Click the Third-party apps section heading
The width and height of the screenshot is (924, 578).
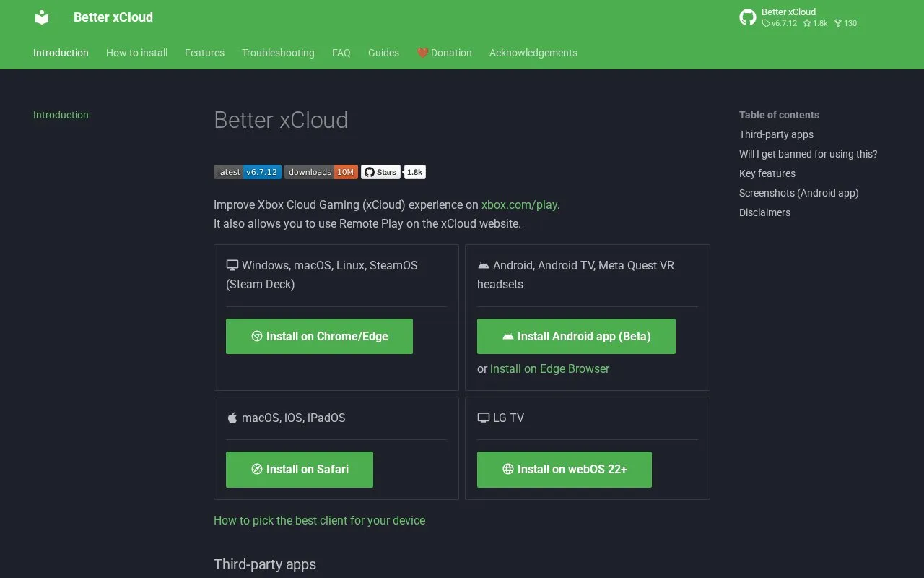pos(265,564)
